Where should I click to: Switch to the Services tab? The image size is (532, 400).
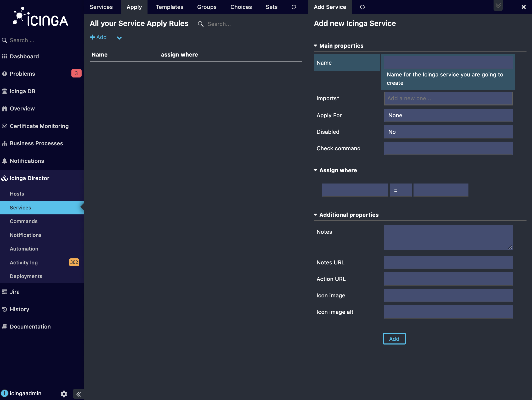tap(101, 7)
